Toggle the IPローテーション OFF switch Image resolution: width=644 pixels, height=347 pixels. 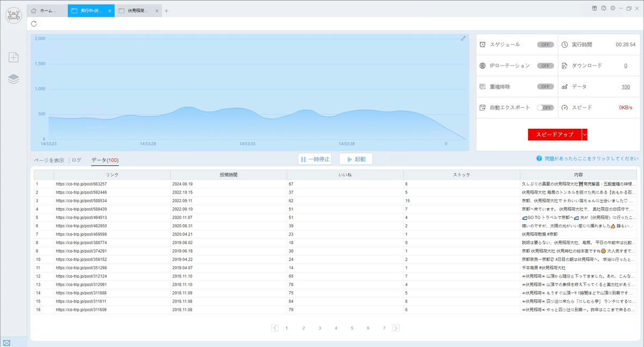(545, 65)
